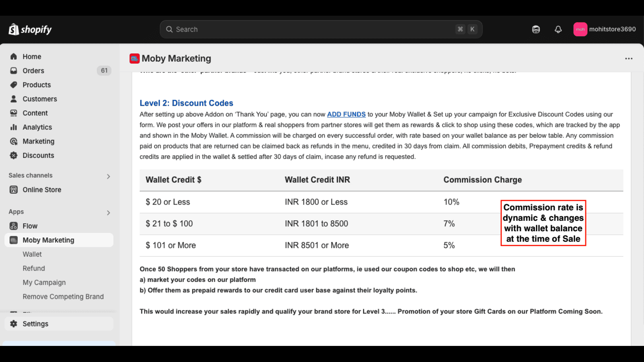The width and height of the screenshot is (644, 362).
Task: Click the ADD FUNDS link
Action: (x=346, y=114)
